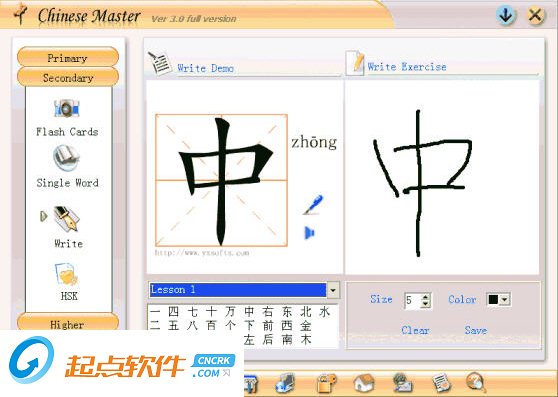Viewport: 558px width, 397px height.
Task: Click the padlock key icon in bottom toolbar
Action: pos(326,383)
